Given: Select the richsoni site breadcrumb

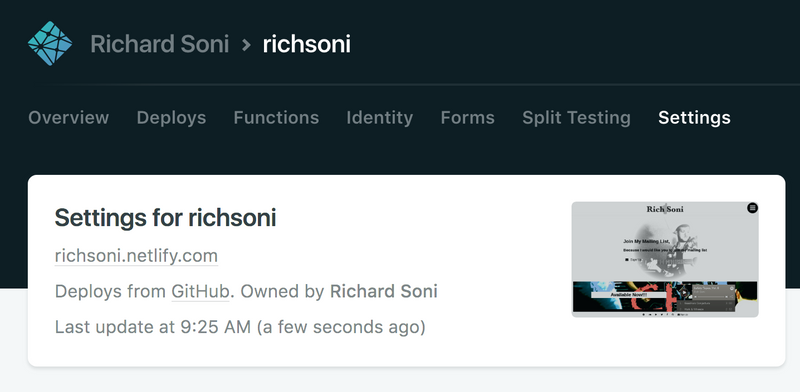Looking at the screenshot, I should pyautogui.click(x=307, y=44).
